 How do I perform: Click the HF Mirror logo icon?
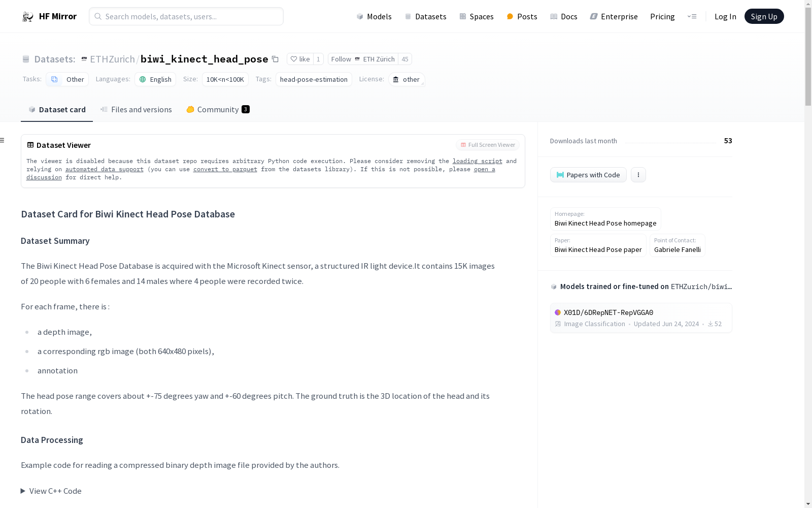[28, 17]
